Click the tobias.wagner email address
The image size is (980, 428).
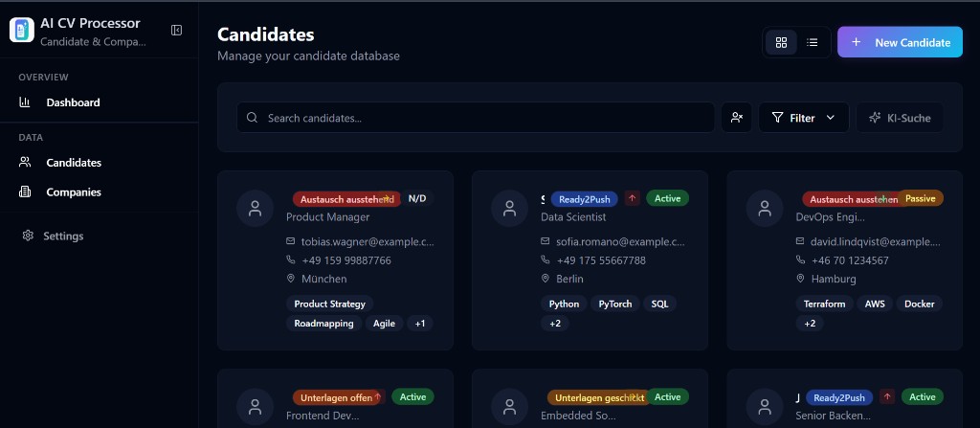click(x=367, y=241)
